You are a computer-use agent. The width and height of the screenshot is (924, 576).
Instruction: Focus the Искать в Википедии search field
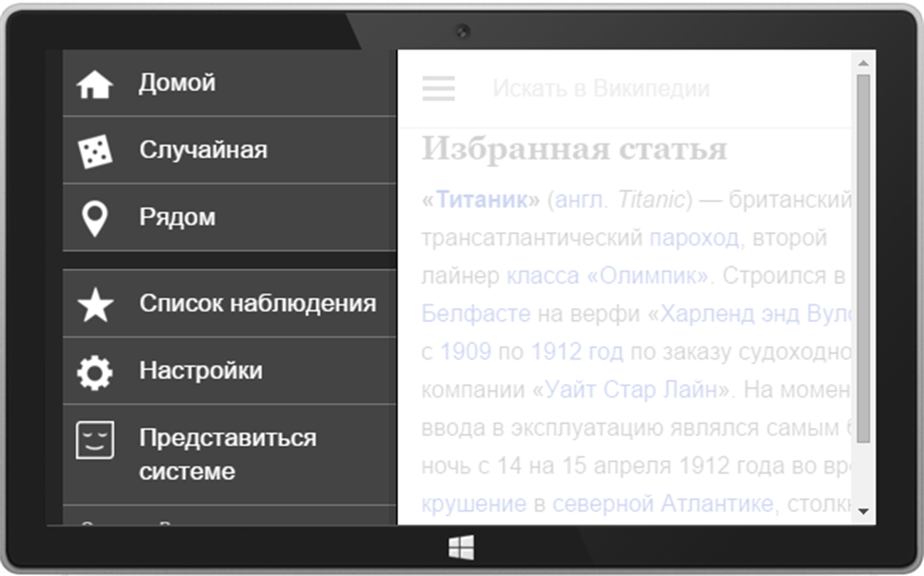(x=600, y=88)
